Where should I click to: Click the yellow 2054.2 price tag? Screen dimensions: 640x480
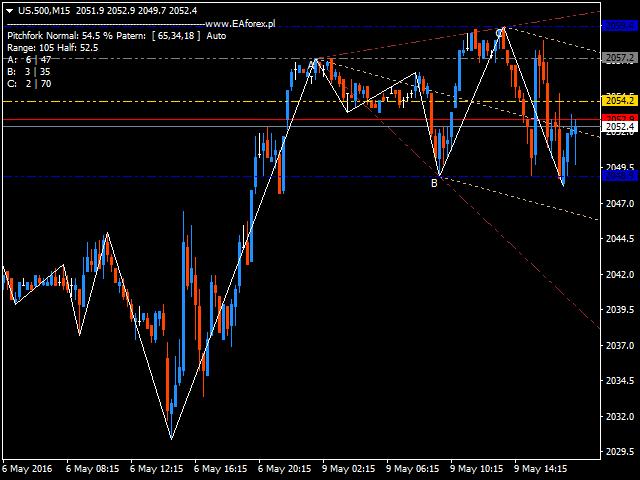click(x=620, y=101)
